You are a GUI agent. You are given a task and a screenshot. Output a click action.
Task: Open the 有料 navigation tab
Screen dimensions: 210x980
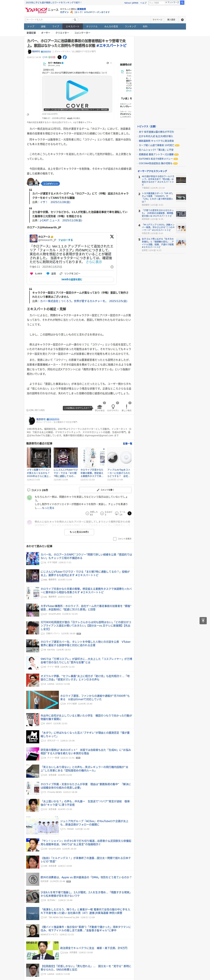[145, 27]
